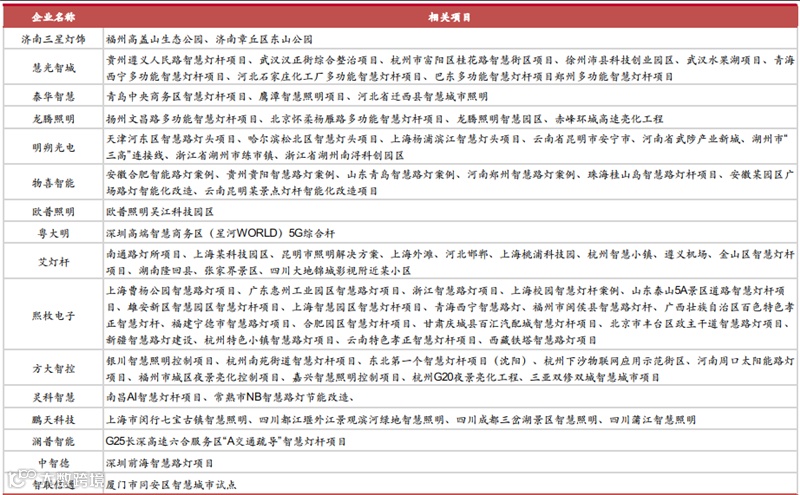800x495 pixels.
Task: Click project text 天津河东区智慧路灯头项目
Action: 171,139
